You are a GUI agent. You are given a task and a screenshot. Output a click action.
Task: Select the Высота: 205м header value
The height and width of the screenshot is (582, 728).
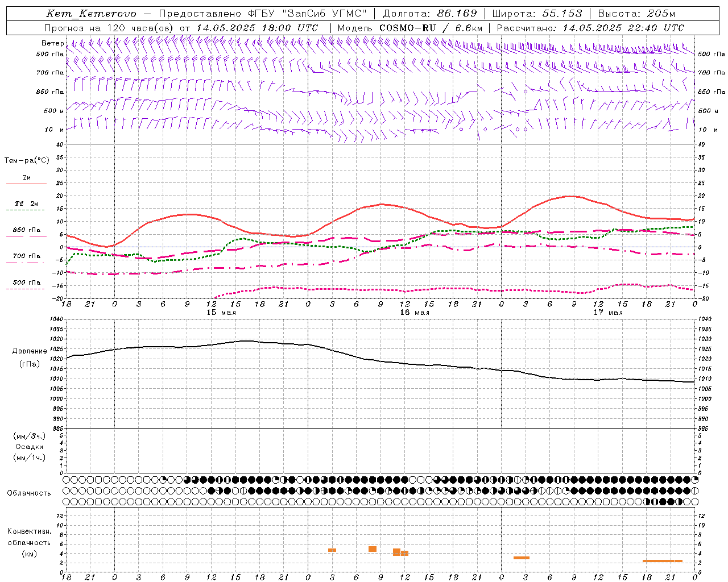[x=636, y=14]
